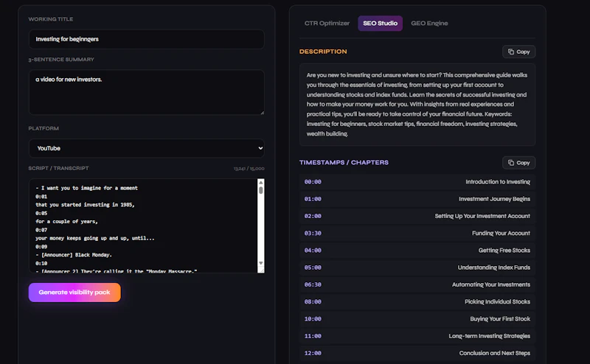Select the 01:00 Investment Journey Begins chapter
Screen dimensions: 590x364
(x=417, y=199)
